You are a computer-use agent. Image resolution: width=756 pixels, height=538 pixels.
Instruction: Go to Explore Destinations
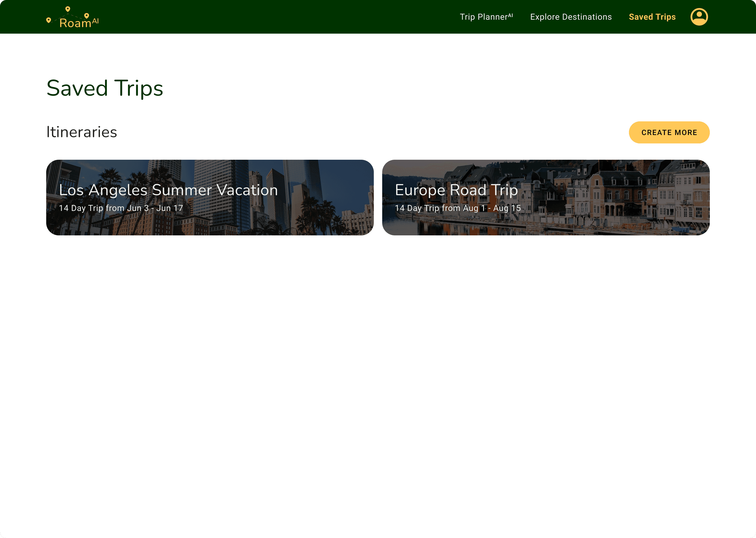click(x=571, y=17)
